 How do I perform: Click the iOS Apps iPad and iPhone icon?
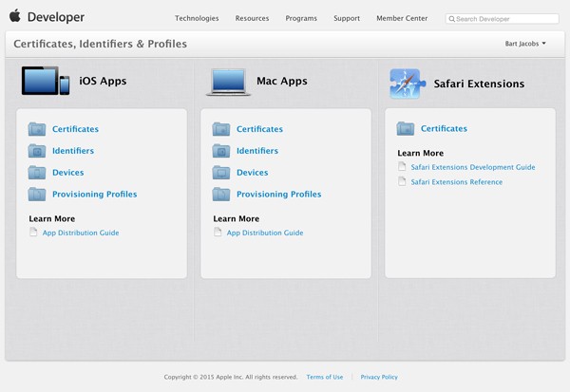tap(46, 81)
